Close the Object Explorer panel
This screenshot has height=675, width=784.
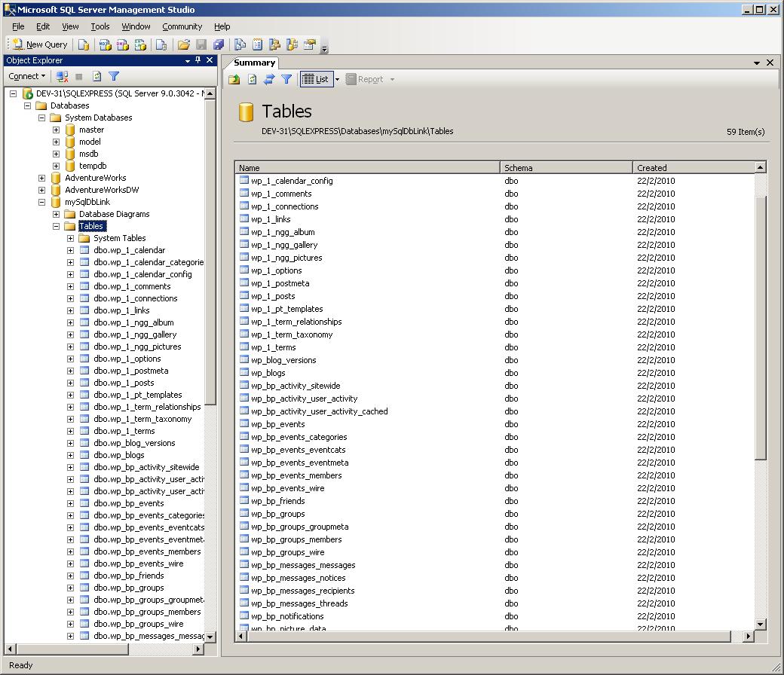[x=210, y=60]
